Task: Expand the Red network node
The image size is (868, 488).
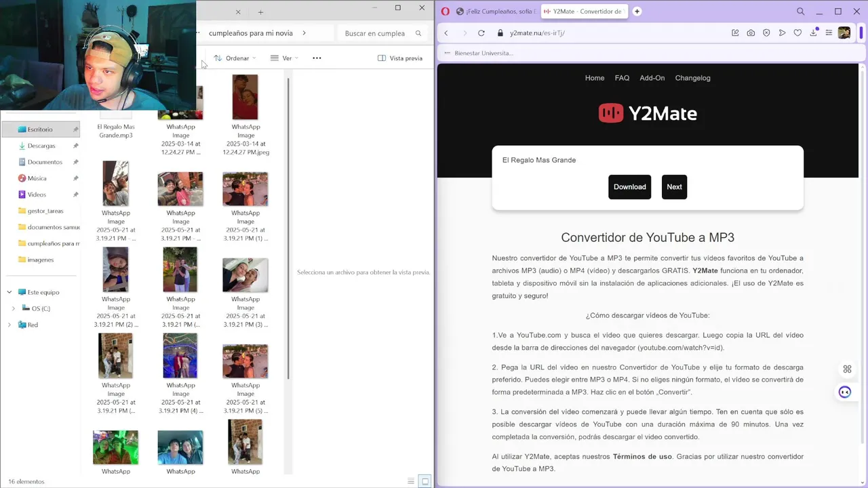Action: [x=9, y=325]
